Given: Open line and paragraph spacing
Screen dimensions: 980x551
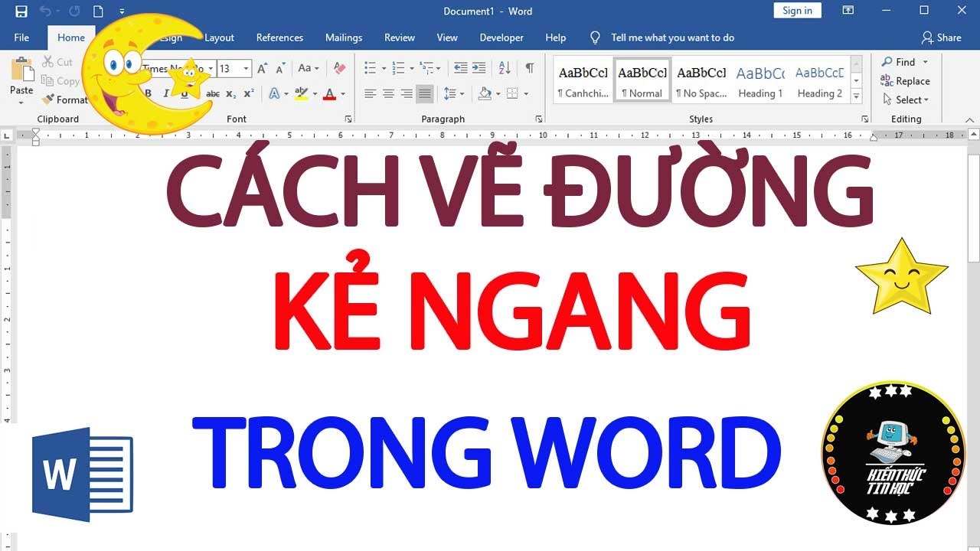Looking at the screenshot, I should [449, 93].
